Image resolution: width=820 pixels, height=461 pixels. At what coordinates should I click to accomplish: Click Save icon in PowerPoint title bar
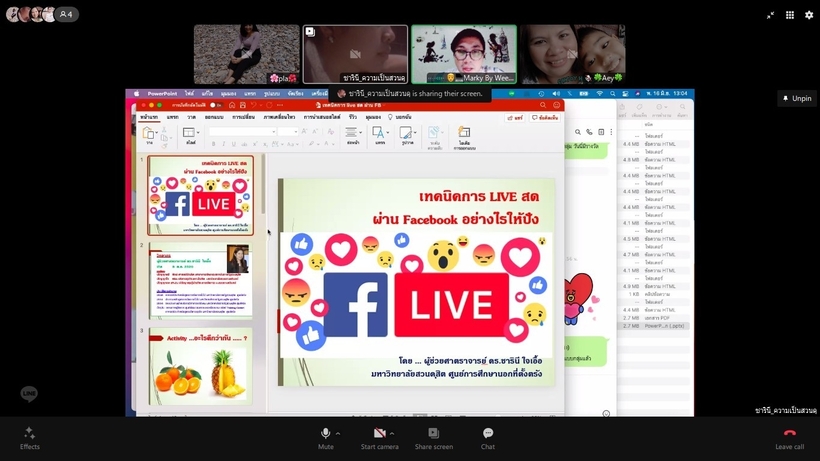point(243,105)
